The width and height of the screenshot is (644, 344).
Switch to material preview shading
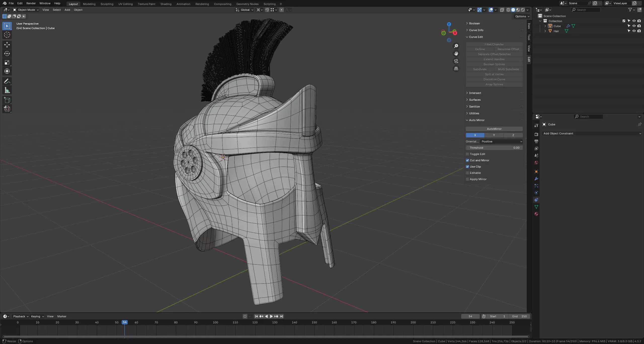pyautogui.click(x=518, y=10)
